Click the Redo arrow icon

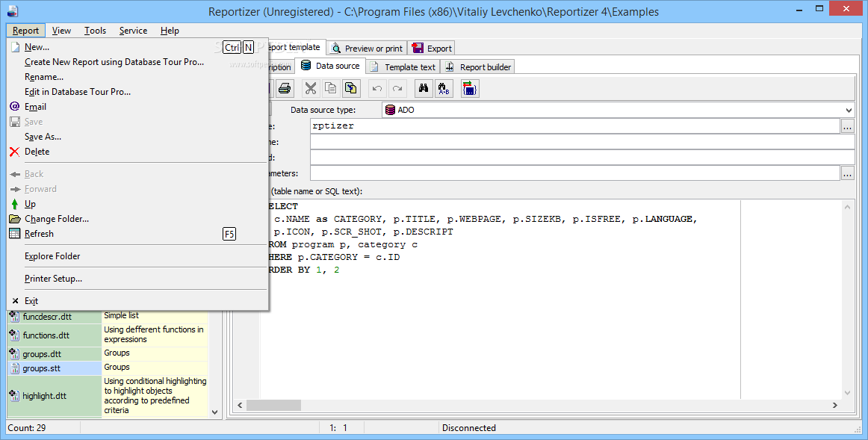(397, 88)
